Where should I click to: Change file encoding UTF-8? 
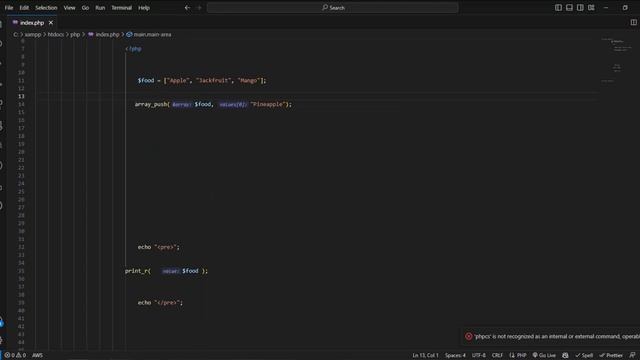(x=479, y=355)
